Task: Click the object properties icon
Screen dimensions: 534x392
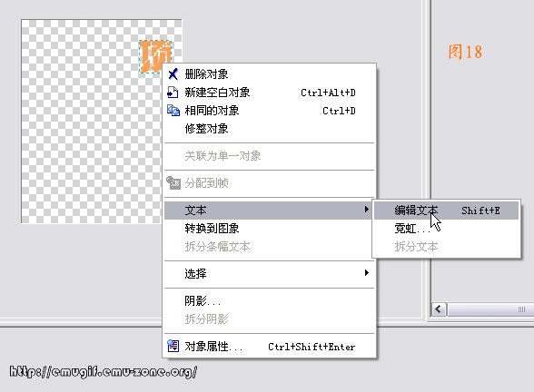Action: pyautogui.click(x=173, y=346)
